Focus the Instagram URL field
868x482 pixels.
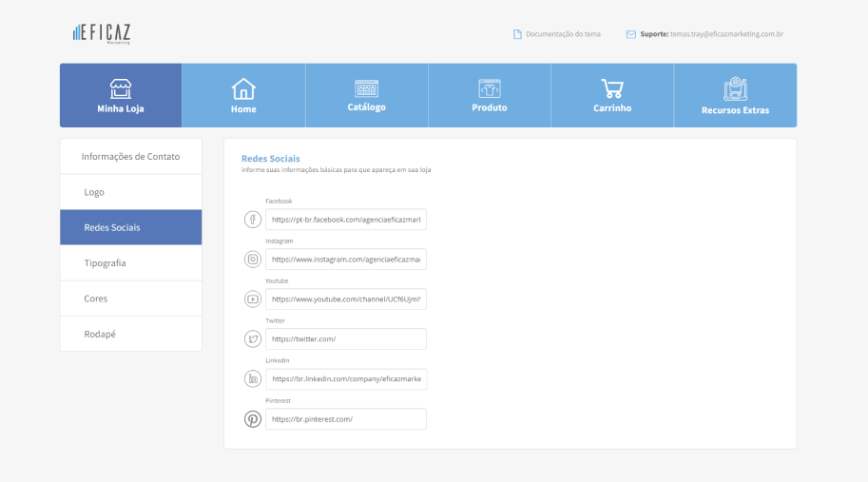[346, 259]
